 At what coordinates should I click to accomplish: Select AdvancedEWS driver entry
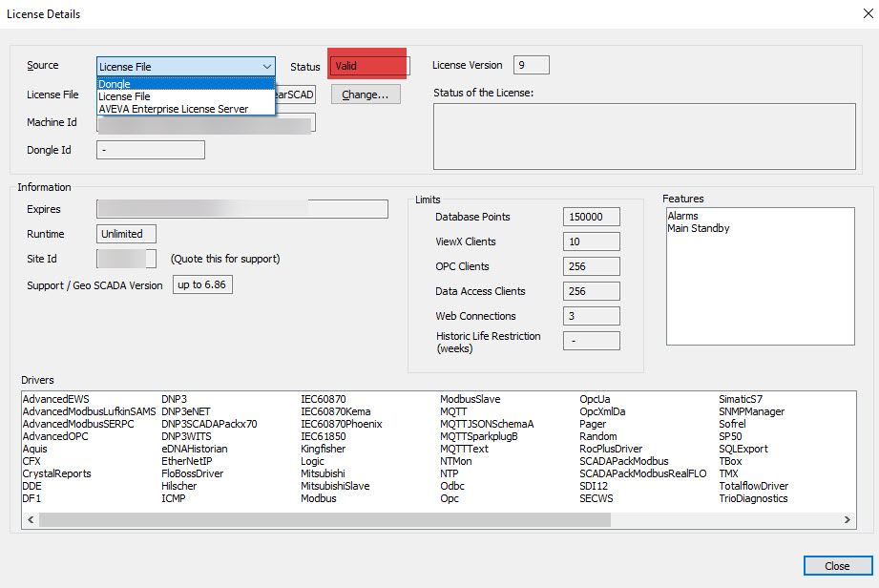[x=56, y=399]
